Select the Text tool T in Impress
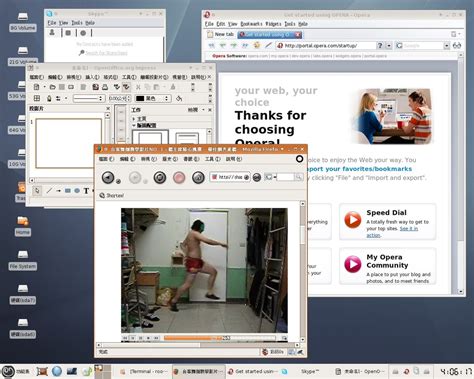Image resolution: width=474 pixels, height=379 pixels. tap(86, 191)
